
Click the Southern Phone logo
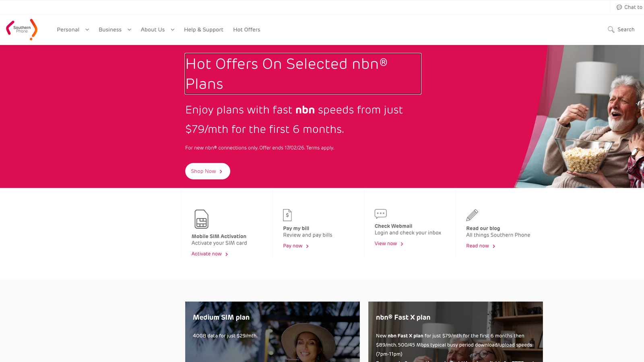coord(22,29)
